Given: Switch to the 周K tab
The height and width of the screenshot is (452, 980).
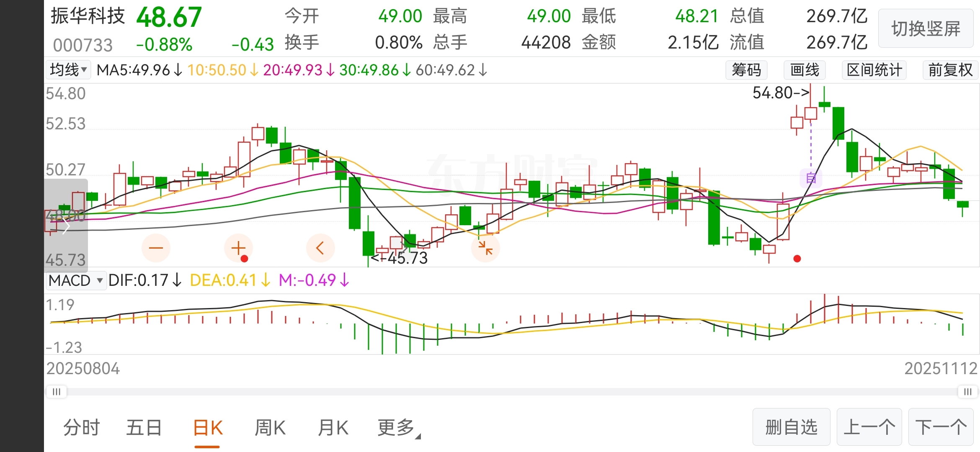Looking at the screenshot, I should click(270, 428).
